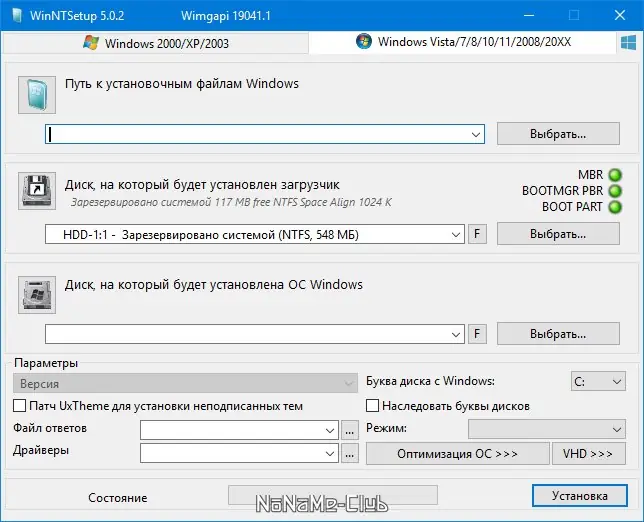The height and width of the screenshot is (522, 644).
Task: Click the WinNTSetup title bar app icon
Action: (x=17, y=16)
